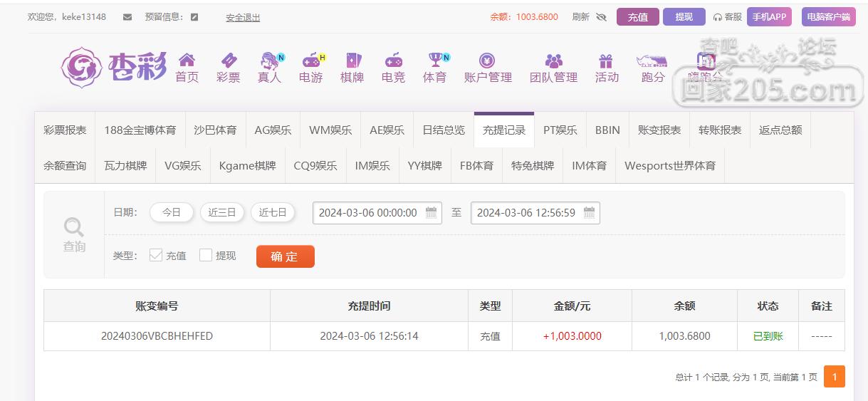The width and height of the screenshot is (868, 401).
Task: Switch to the 余额查询 tab
Action: 65,165
